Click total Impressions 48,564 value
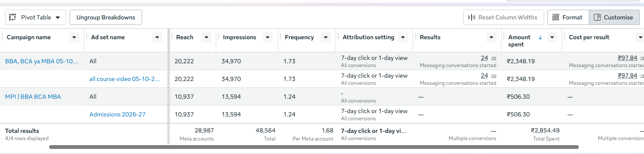This screenshot has height=154, width=644. pyautogui.click(x=266, y=130)
